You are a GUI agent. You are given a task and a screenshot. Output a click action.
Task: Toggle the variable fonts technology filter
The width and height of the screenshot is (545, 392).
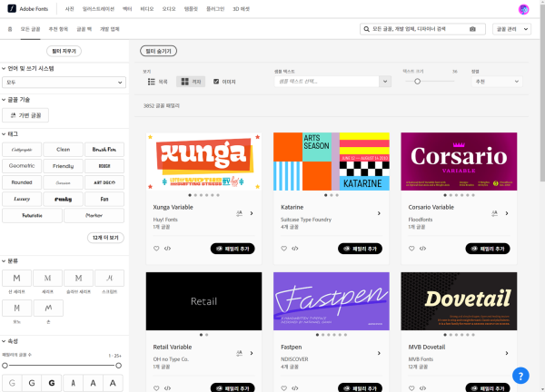coord(25,115)
